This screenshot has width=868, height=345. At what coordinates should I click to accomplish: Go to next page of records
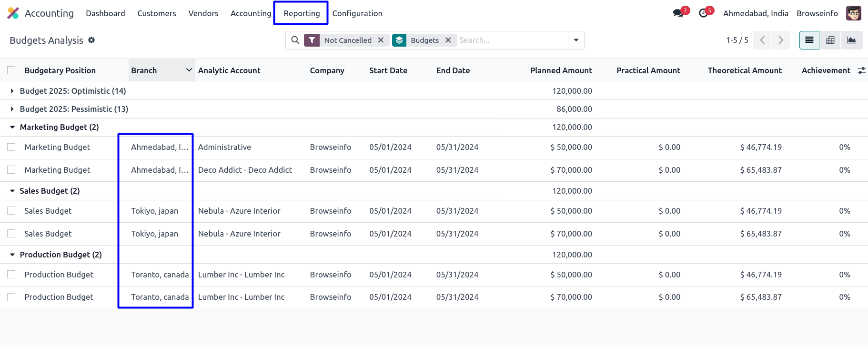[x=780, y=40]
